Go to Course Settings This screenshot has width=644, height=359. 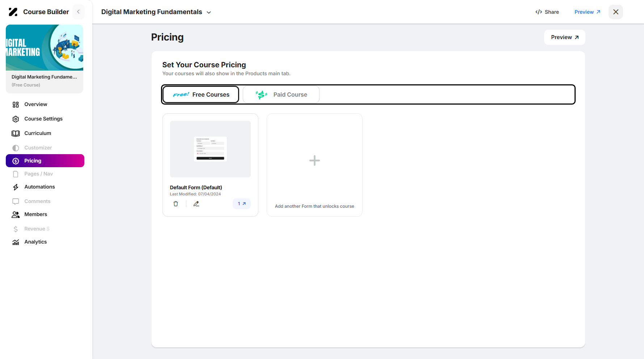coord(45,119)
